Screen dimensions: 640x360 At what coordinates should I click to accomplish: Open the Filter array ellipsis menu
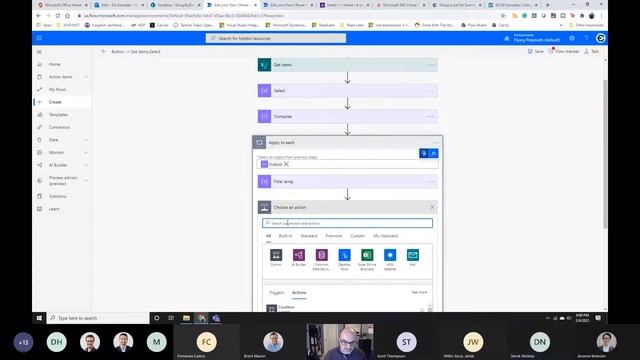pyautogui.click(x=431, y=182)
